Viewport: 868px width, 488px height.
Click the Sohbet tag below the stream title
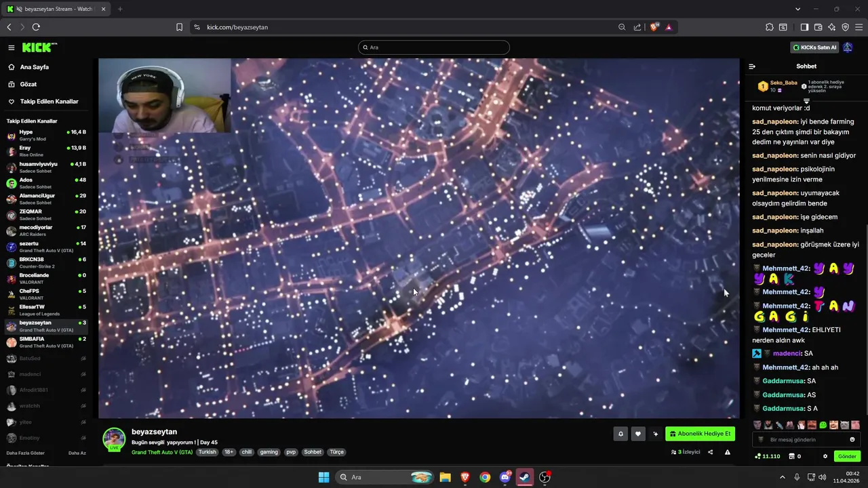point(313,452)
